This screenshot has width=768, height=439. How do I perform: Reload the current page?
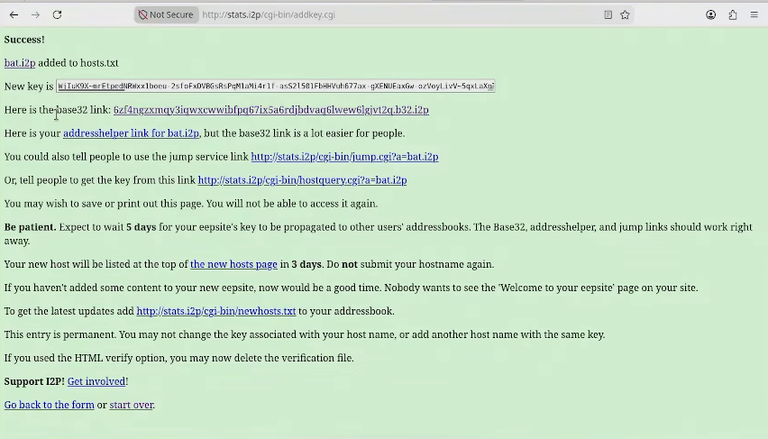57,15
